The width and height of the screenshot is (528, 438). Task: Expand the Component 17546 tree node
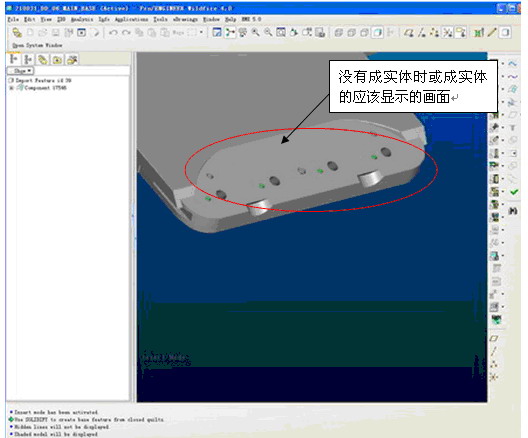[x=12, y=88]
